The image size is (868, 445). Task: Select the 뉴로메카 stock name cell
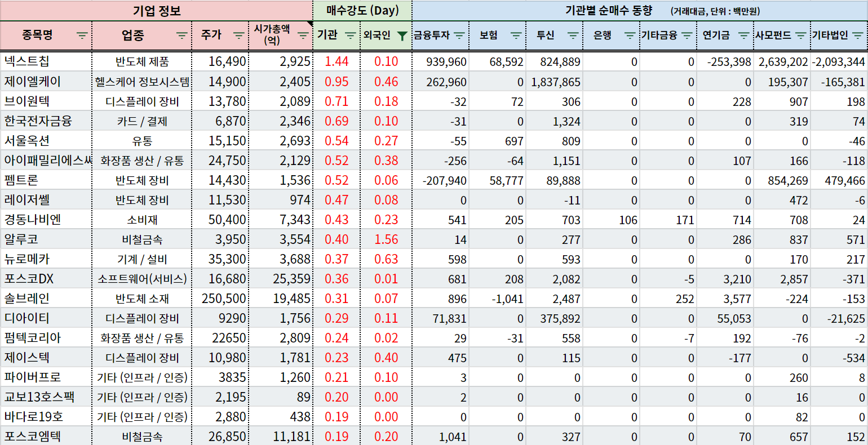[46, 259]
